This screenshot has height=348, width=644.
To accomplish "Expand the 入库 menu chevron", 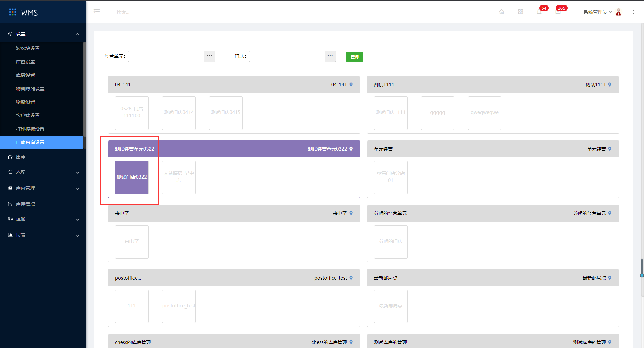I will [78, 173].
